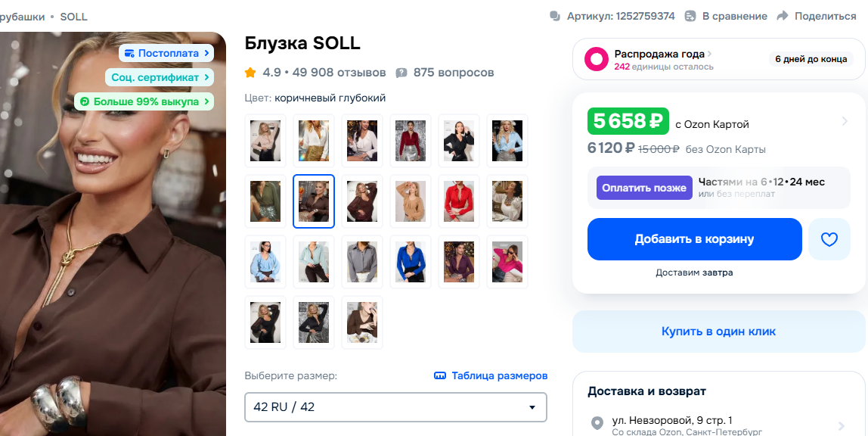
Task: Navigate to SOLL breadcrumb link
Action: tap(73, 17)
